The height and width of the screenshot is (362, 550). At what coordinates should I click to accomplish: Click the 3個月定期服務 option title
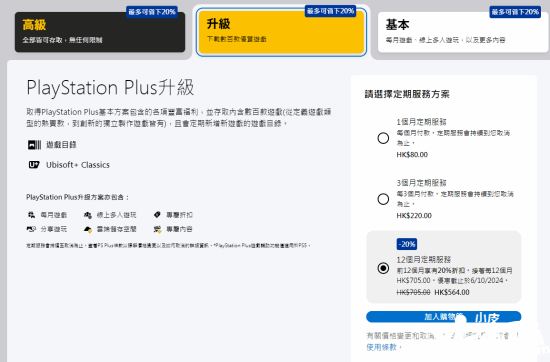click(x=421, y=183)
